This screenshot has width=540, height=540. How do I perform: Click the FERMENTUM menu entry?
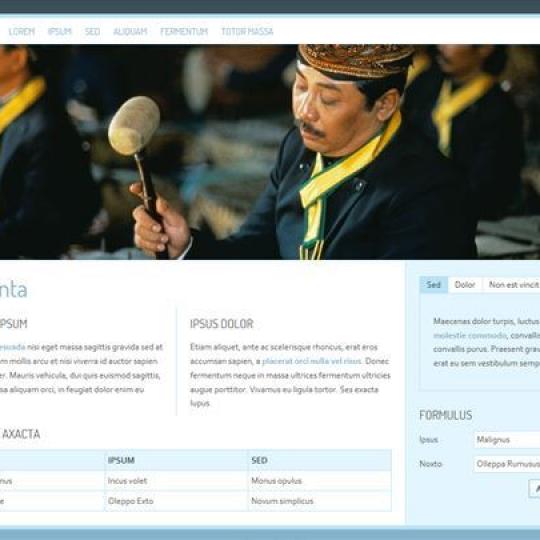[184, 32]
